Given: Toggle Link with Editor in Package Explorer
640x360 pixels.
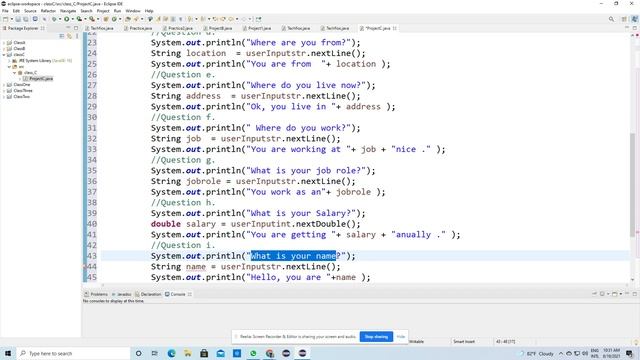Looking at the screenshot, I should point(69,36).
